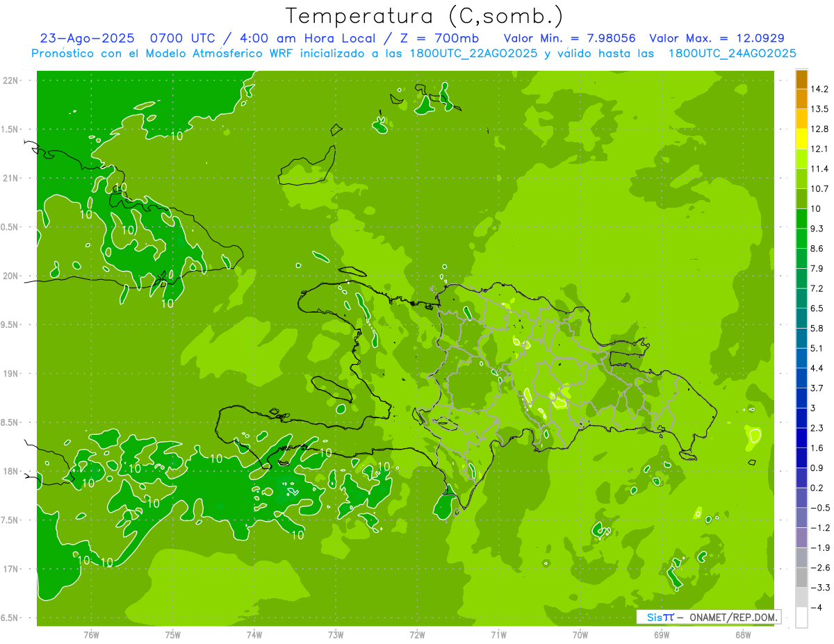This screenshot has height=644, width=834.
Task: Click the title "Temperatura (C,somb.)"
Action: click(425, 15)
